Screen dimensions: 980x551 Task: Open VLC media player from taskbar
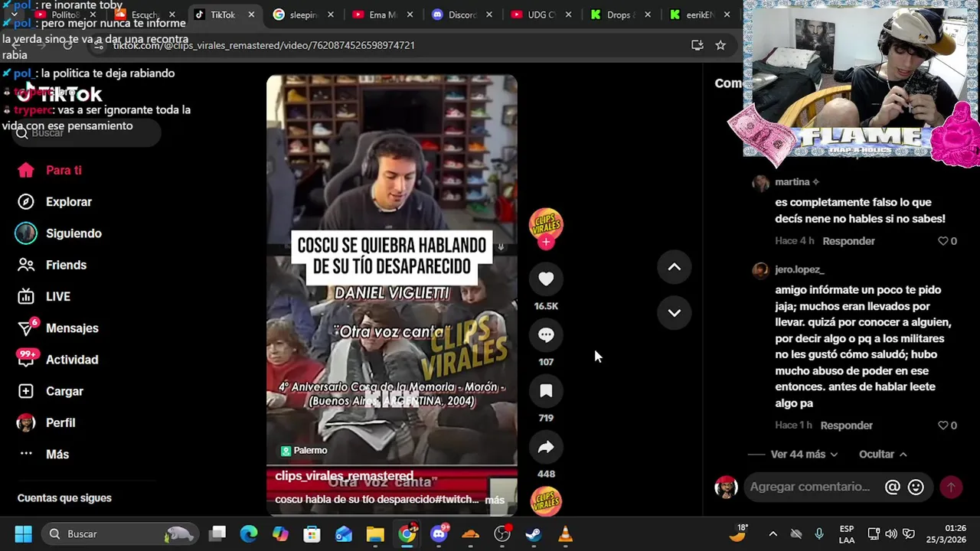click(x=565, y=533)
